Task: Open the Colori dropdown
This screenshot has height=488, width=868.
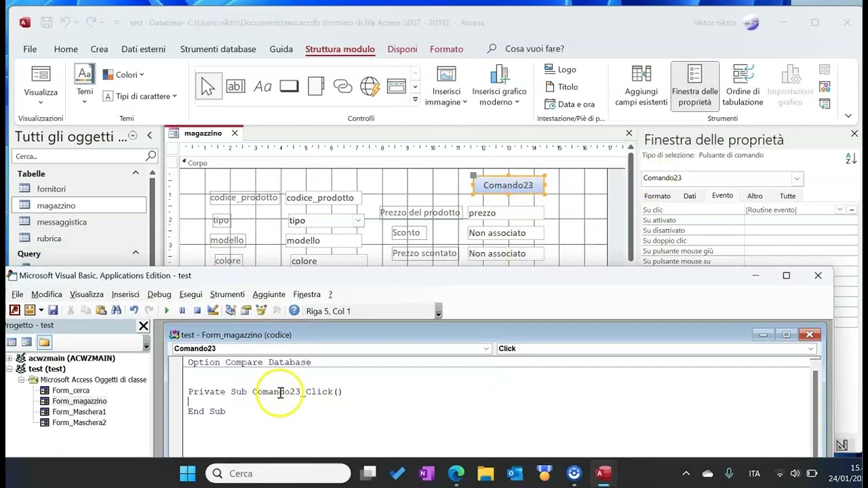Action: [123, 75]
